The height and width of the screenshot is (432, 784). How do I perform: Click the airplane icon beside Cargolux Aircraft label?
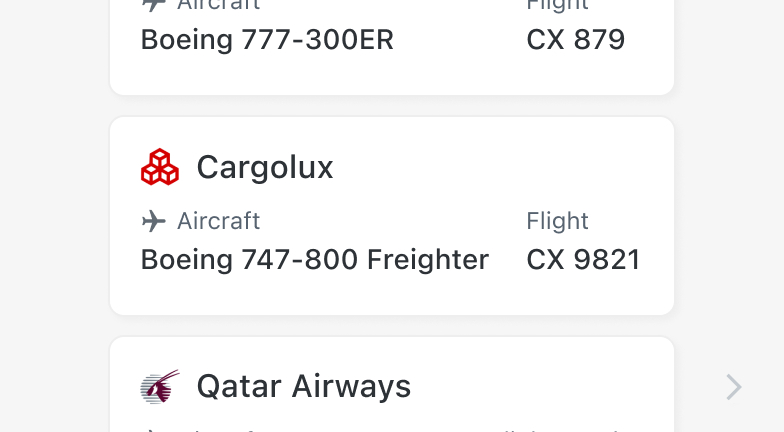[154, 221]
